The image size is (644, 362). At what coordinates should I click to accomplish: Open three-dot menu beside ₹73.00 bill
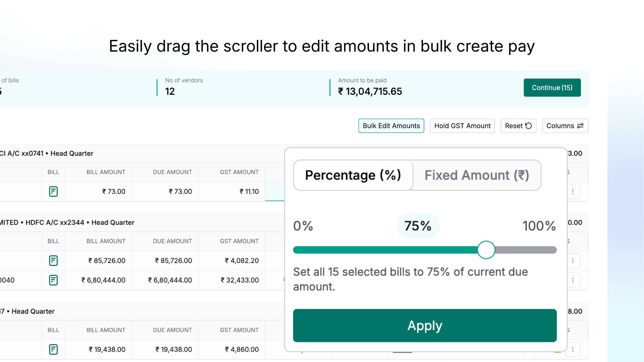coord(573,191)
